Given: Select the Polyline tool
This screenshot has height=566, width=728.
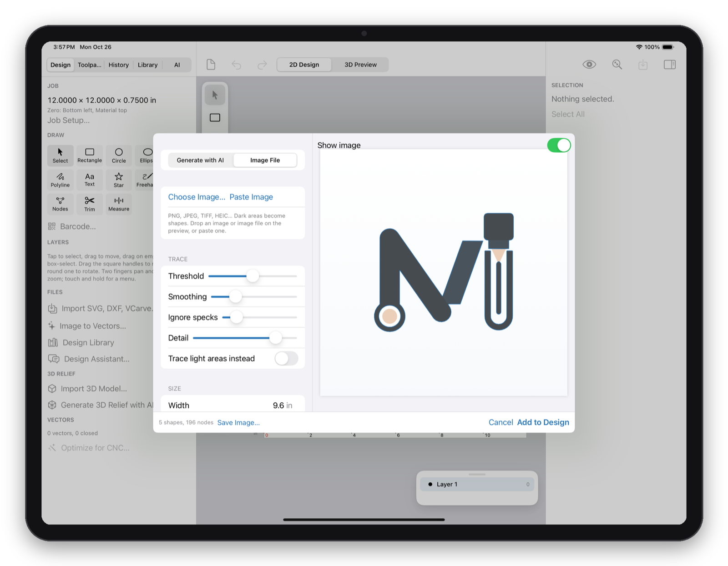Looking at the screenshot, I should click(60, 180).
